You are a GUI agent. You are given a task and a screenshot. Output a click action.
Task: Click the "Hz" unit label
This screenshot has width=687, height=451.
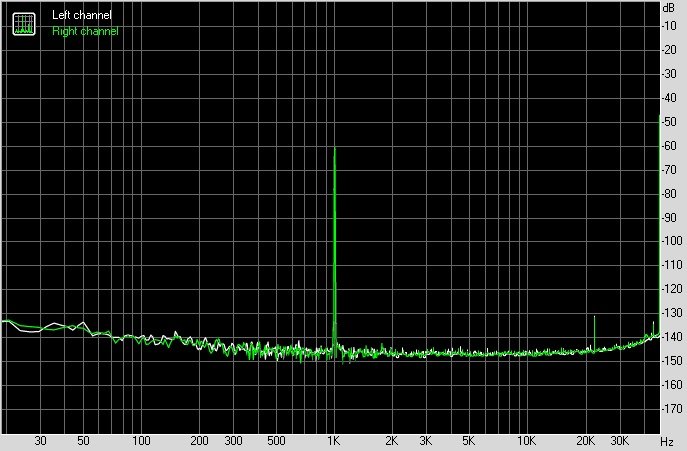click(667, 441)
